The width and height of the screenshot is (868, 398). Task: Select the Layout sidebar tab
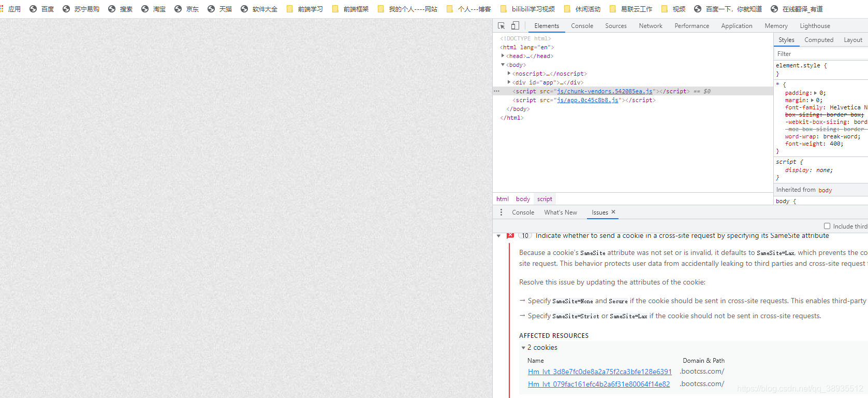coord(853,40)
